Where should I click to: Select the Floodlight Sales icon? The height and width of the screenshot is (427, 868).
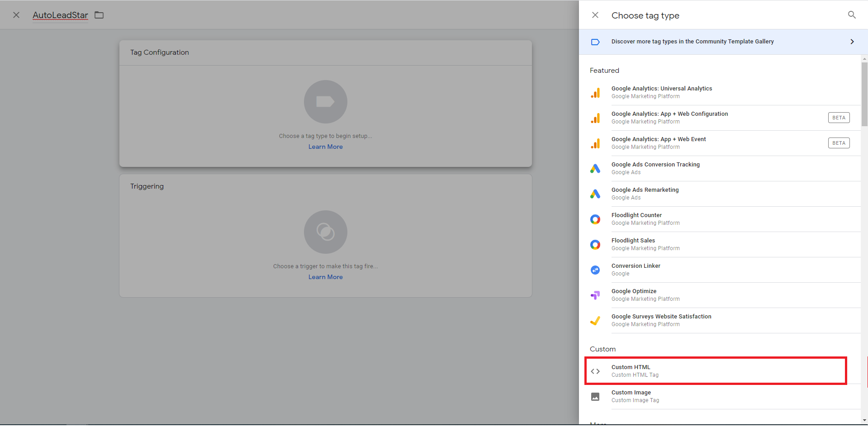[x=595, y=244]
